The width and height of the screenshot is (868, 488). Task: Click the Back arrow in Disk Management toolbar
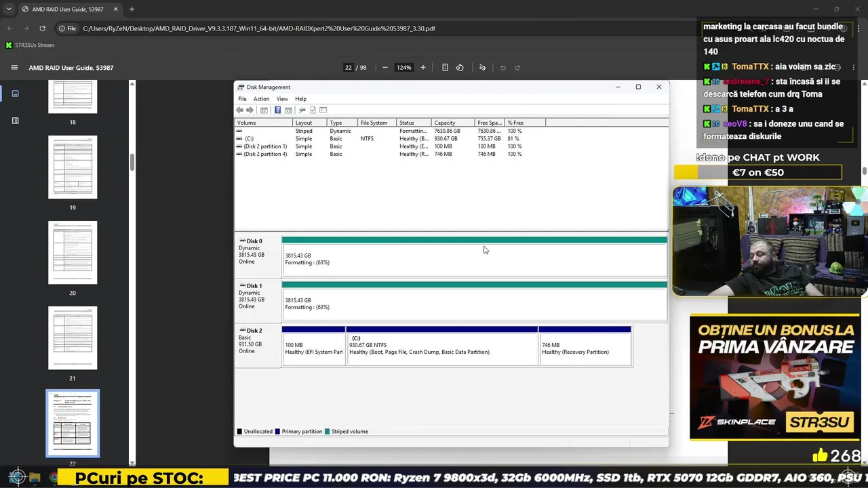[x=239, y=110]
